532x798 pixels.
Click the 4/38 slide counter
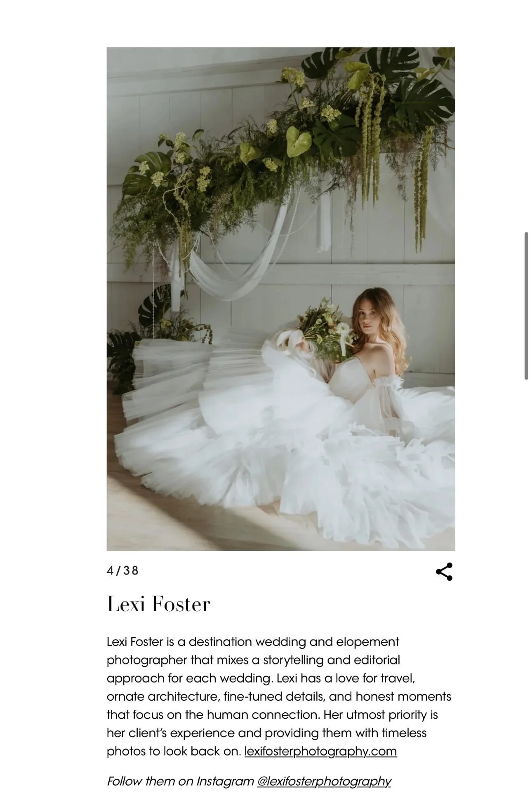tap(122, 570)
